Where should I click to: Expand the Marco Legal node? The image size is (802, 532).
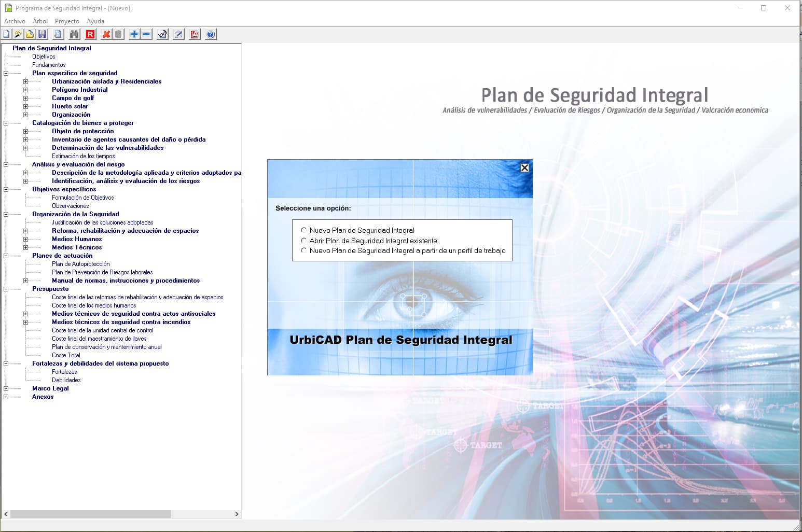[x=6, y=388]
